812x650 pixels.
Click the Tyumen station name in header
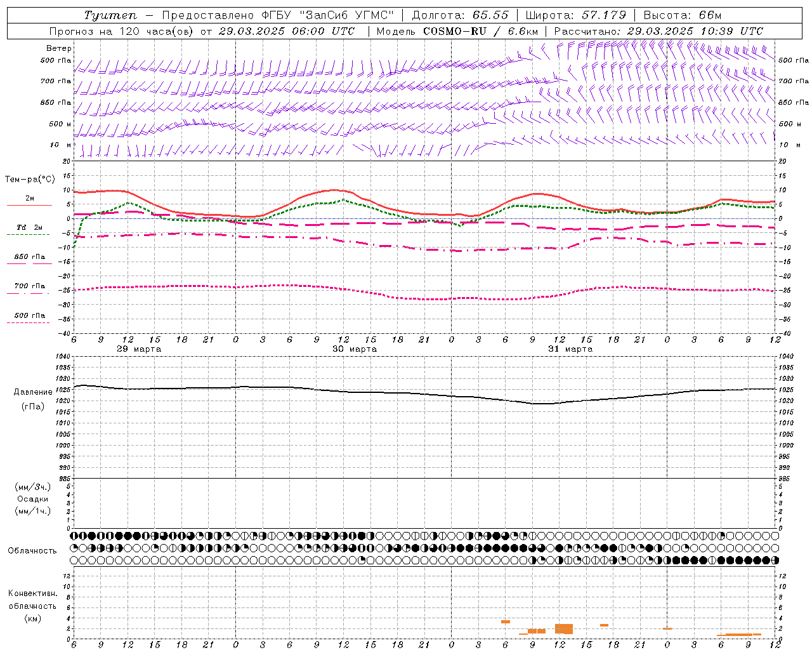[x=110, y=15]
